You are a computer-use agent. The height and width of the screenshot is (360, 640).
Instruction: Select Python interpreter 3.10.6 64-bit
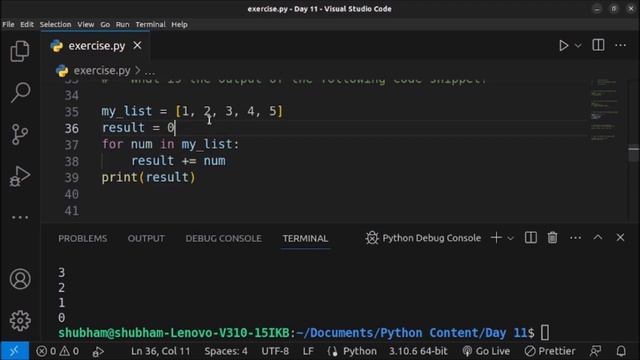(418, 351)
